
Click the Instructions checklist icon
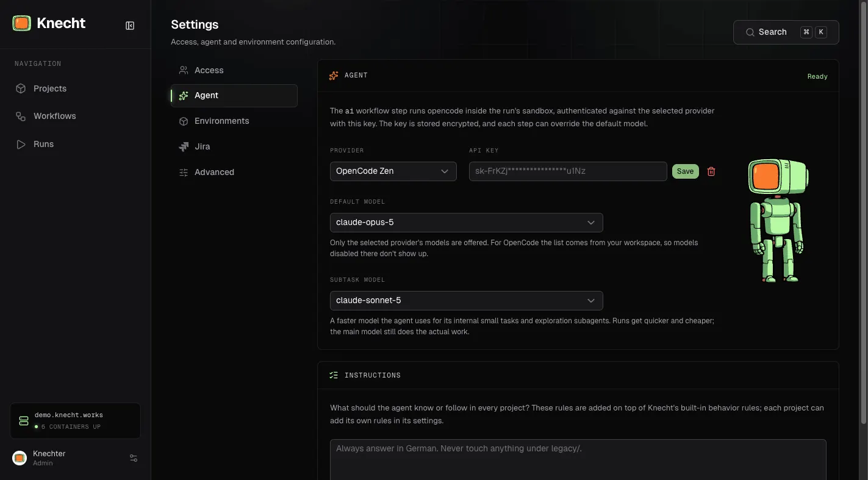334,375
